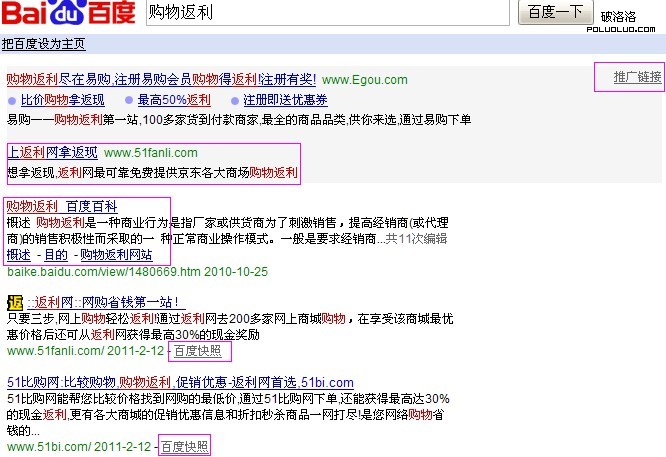The height and width of the screenshot is (457, 666).
Task: Open the ::返利网::网购省钱第一站 result title
Action: tap(106, 302)
